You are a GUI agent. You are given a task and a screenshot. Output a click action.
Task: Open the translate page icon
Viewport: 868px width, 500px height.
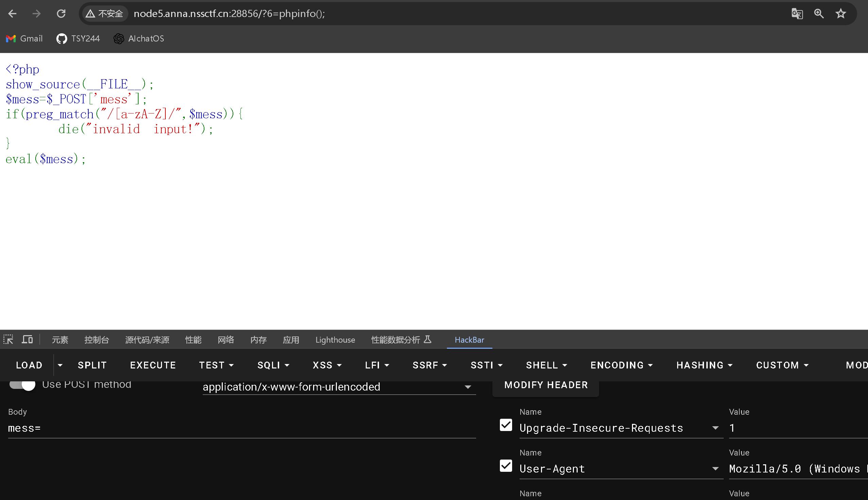797,14
